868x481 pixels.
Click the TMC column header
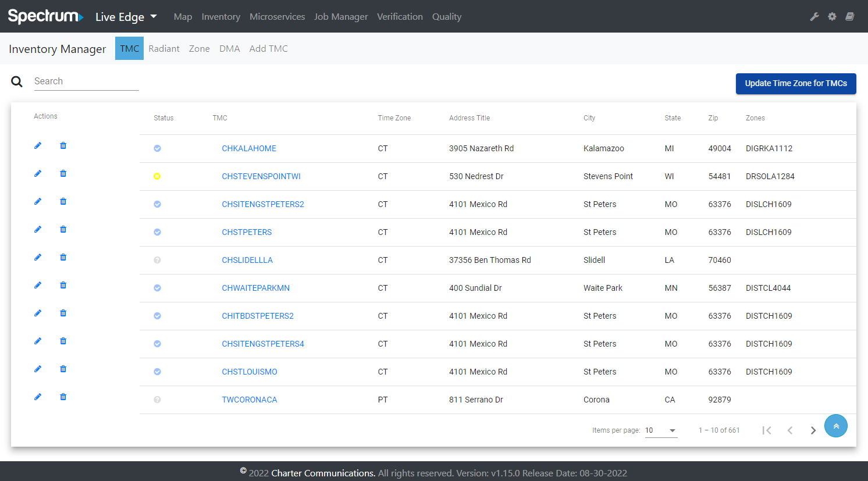[x=220, y=118]
